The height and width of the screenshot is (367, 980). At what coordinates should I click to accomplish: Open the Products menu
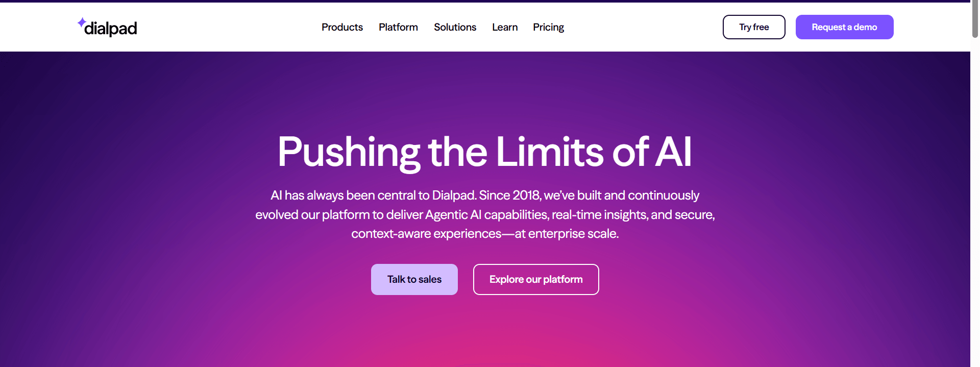(342, 27)
